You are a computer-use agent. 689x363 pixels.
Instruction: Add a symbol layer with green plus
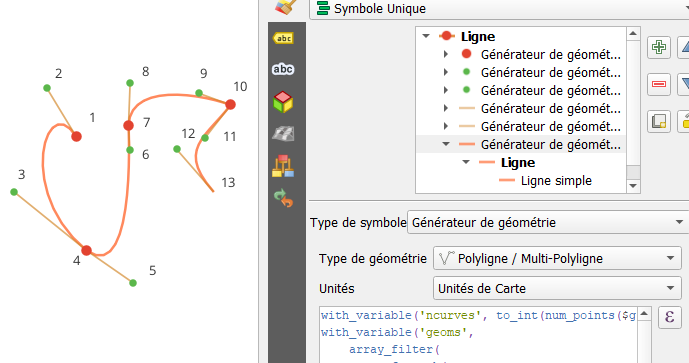[659, 47]
